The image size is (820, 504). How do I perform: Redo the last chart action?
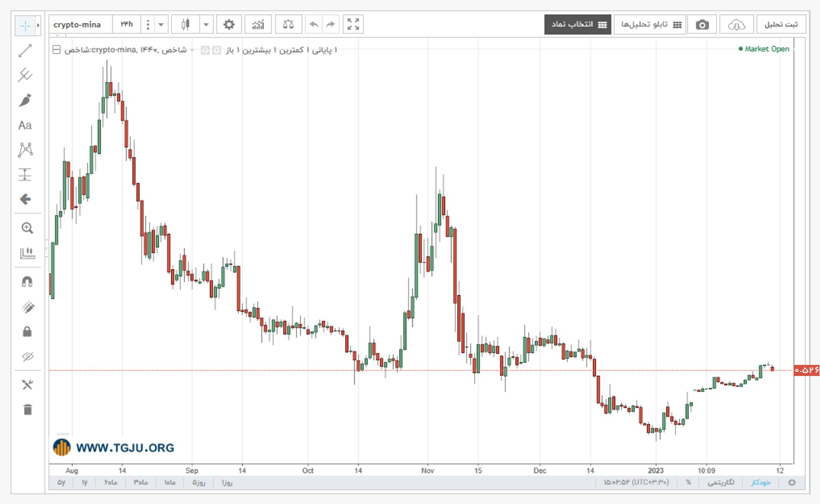click(331, 24)
